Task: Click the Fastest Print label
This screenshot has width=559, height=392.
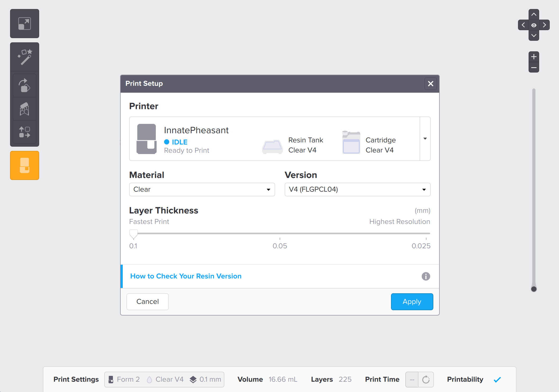Action: [x=149, y=222]
